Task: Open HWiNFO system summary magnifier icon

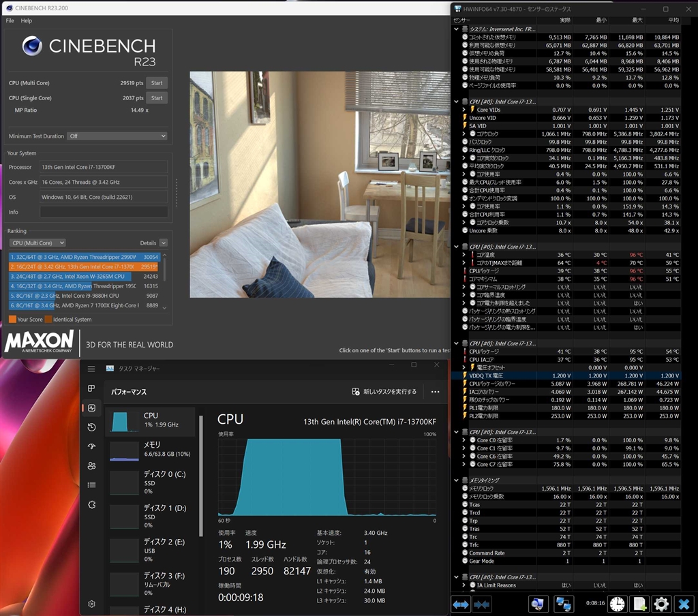Action: pyautogui.click(x=538, y=604)
